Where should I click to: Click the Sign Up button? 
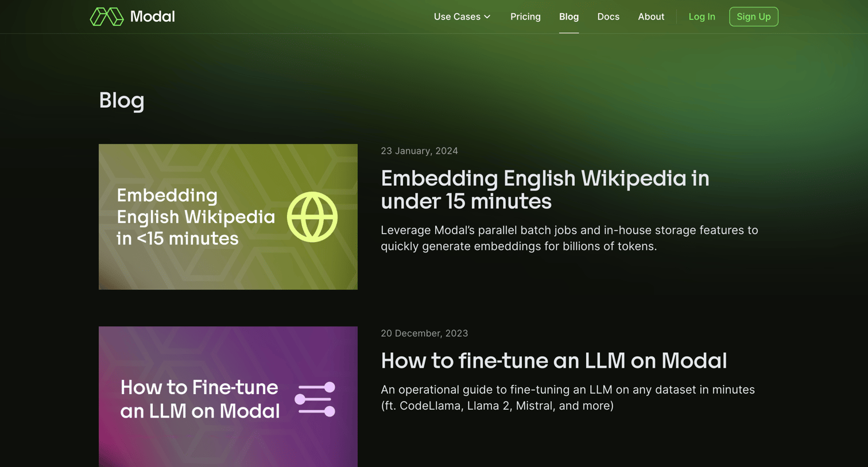753,17
